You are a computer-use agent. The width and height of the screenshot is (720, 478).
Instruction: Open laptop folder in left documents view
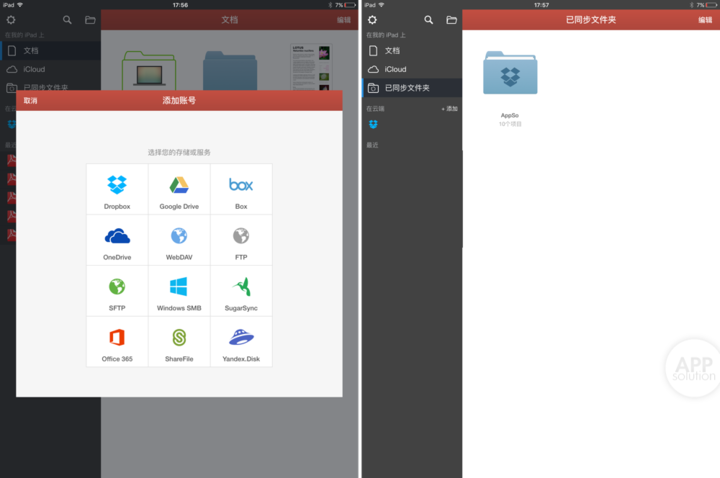tap(149, 71)
